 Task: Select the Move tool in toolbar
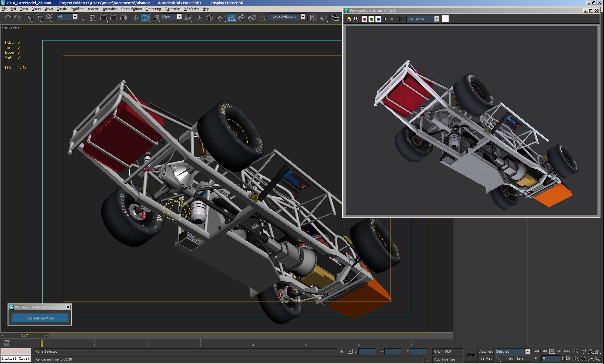tap(135, 18)
